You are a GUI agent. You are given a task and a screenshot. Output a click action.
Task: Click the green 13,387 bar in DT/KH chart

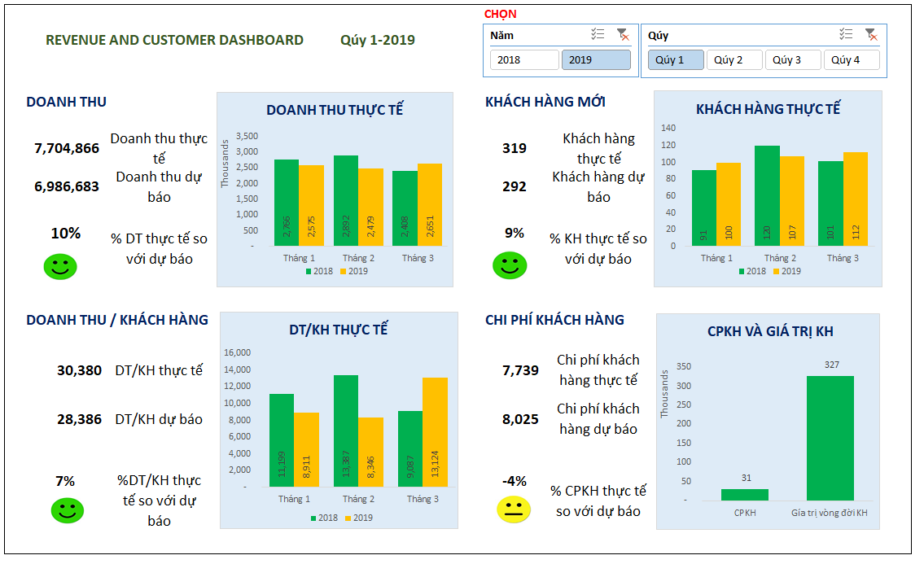346,431
